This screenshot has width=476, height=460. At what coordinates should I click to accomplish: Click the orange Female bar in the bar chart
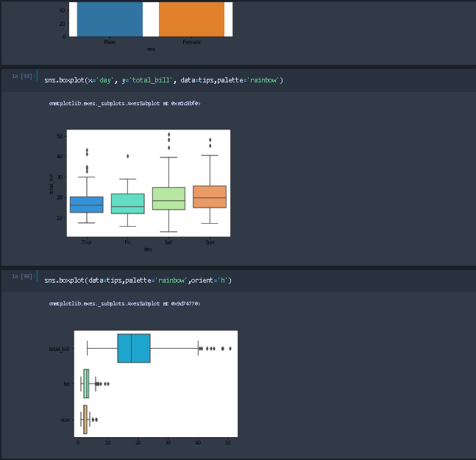tap(191, 19)
